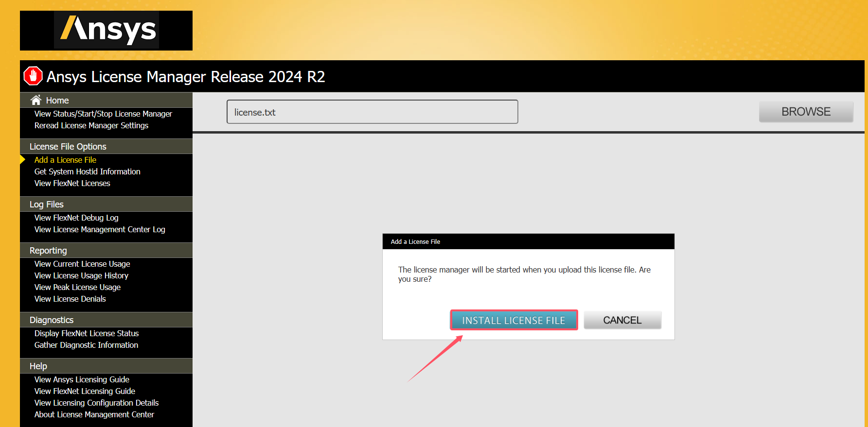Screen dimensions: 868x427
Task: Click Install License File button
Action: pos(514,320)
